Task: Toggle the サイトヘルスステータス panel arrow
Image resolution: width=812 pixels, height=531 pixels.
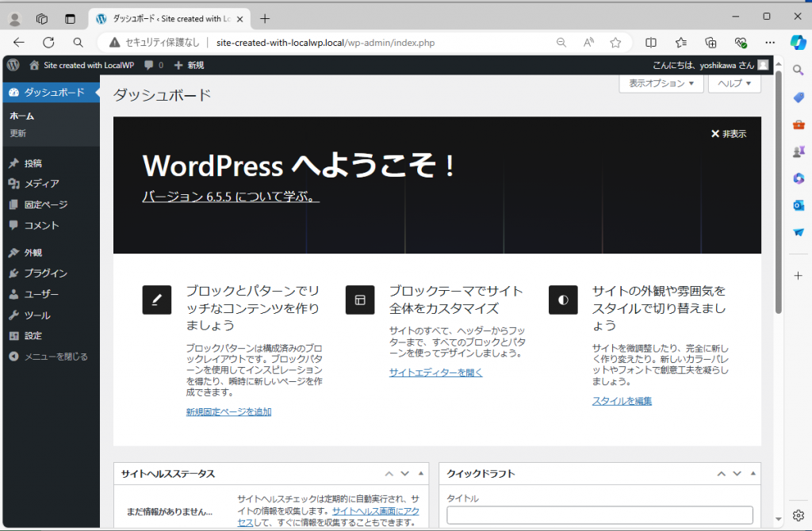Action: pos(419,473)
